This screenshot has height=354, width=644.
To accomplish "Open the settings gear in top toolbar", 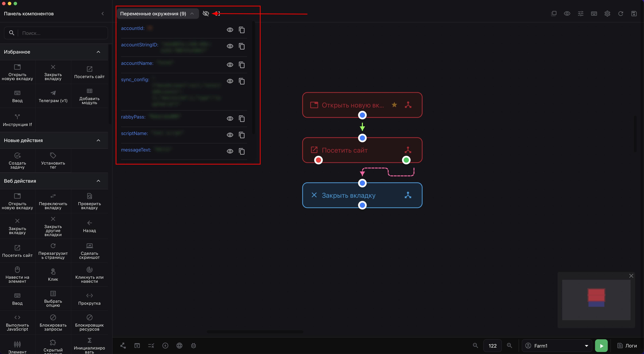I will [x=607, y=14].
